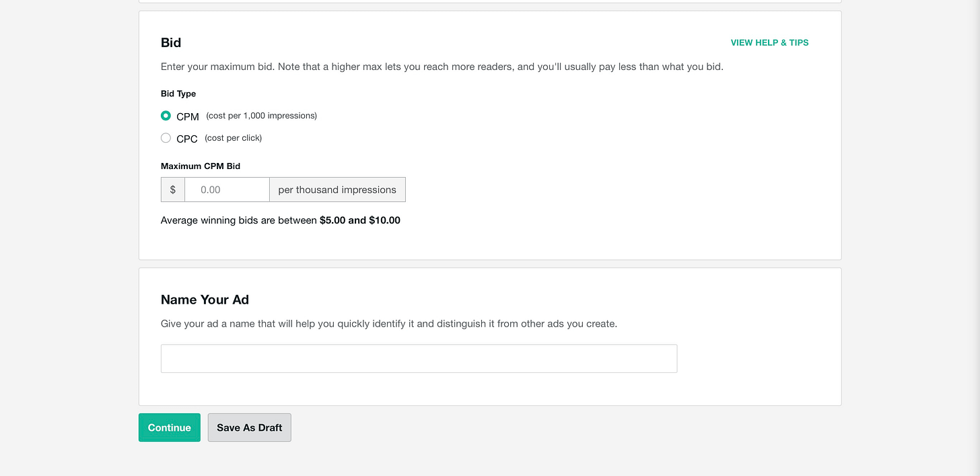Click the Give your ad a name description

pyautogui.click(x=389, y=324)
